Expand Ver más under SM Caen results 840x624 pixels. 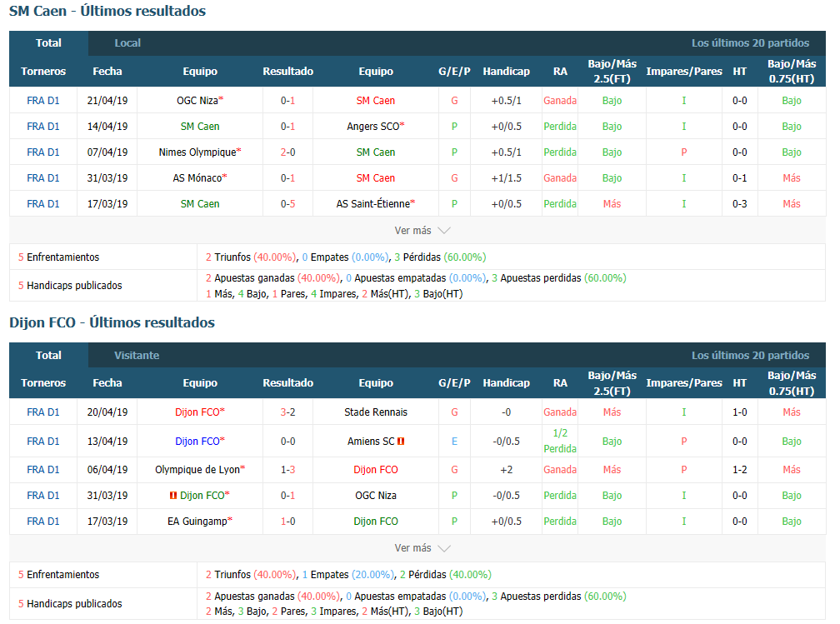(x=422, y=230)
